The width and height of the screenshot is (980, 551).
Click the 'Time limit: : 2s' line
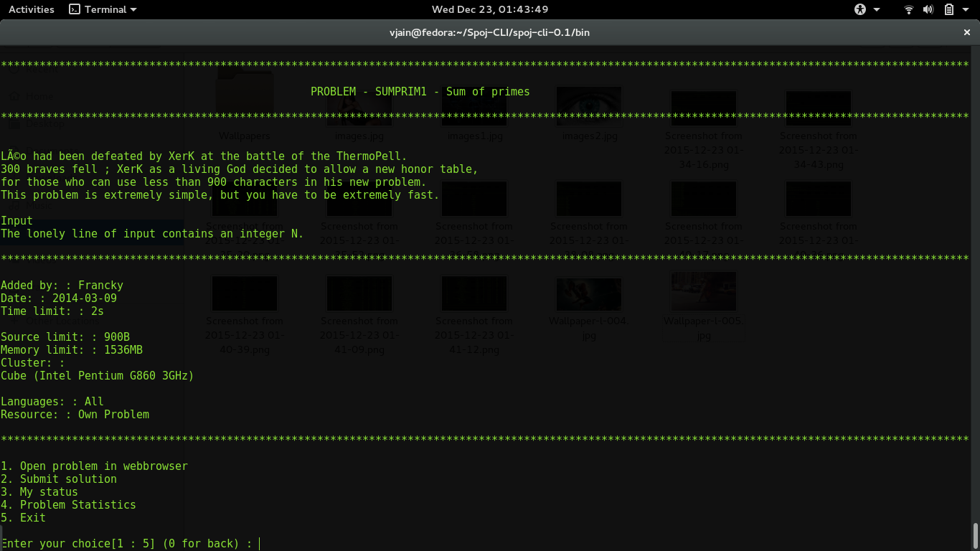[x=52, y=311]
